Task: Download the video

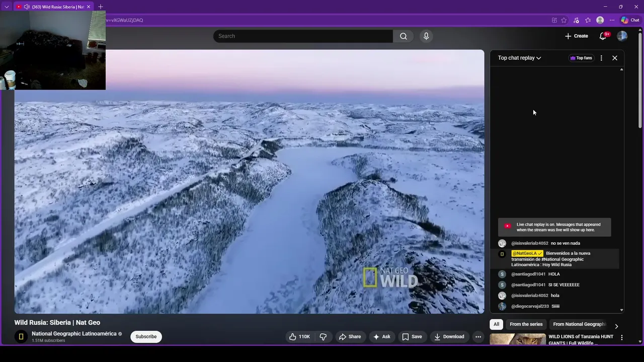Action: point(449,337)
